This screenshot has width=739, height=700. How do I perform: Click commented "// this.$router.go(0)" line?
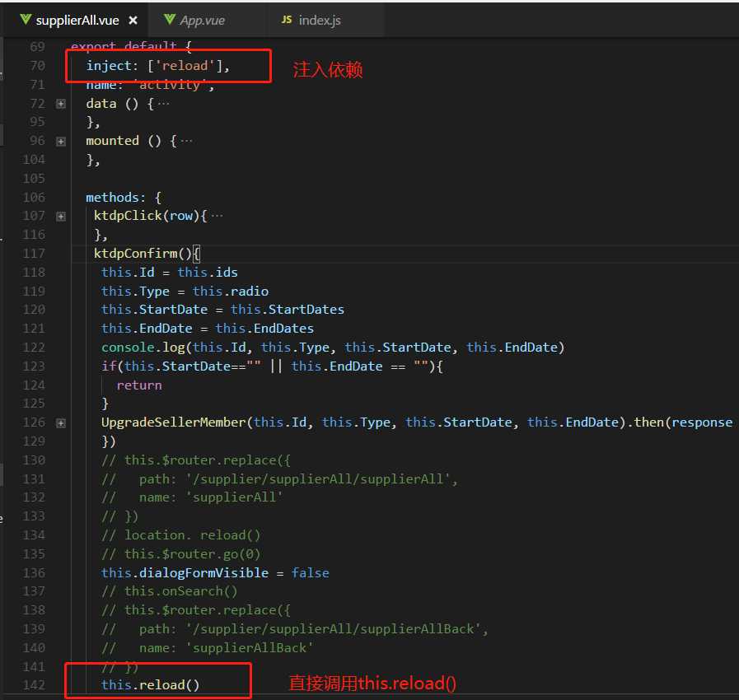click(181, 554)
